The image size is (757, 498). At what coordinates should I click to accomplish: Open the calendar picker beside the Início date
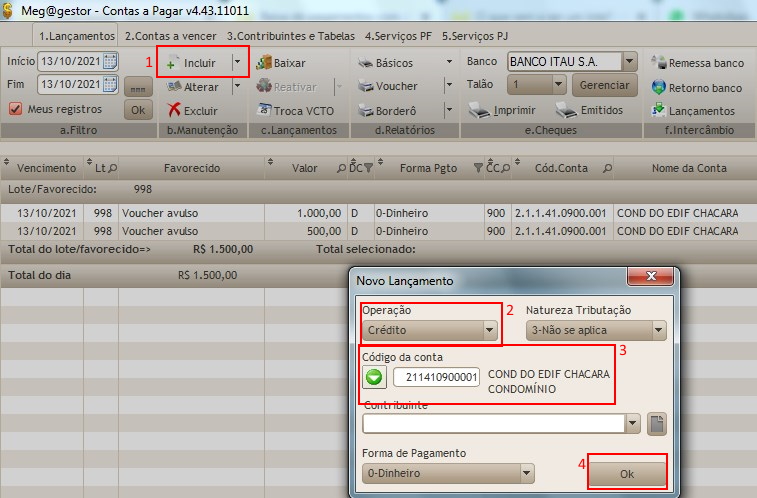(x=110, y=61)
